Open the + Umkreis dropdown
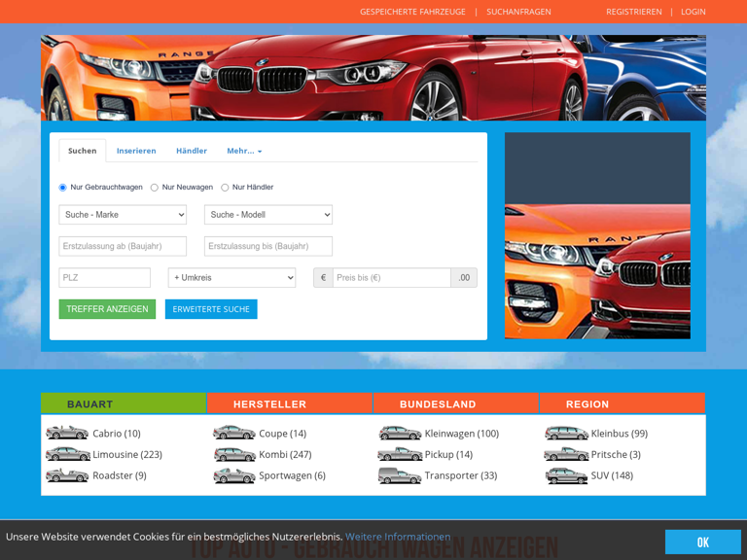 tap(232, 278)
